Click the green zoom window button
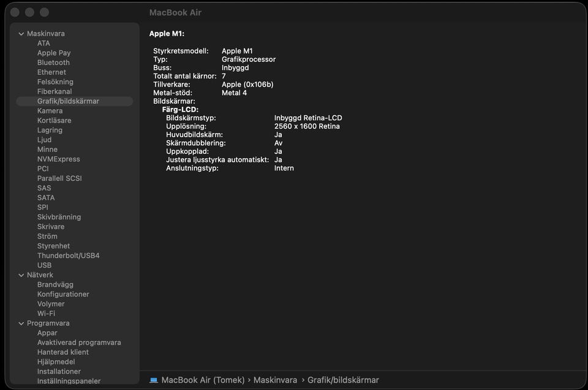This screenshot has width=588, height=390. (x=44, y=12)
